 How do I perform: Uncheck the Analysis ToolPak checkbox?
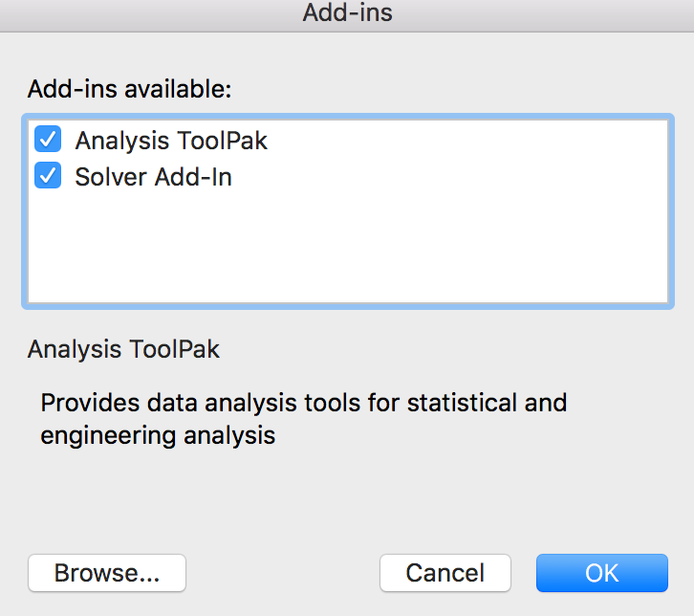[49, 140]
